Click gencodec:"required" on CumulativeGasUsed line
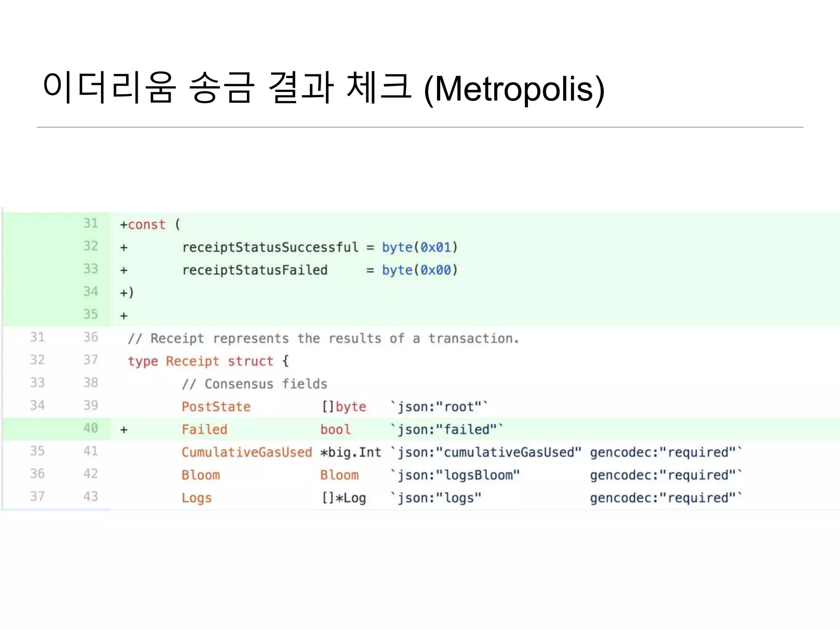840x630 pixels. point(666,452)
